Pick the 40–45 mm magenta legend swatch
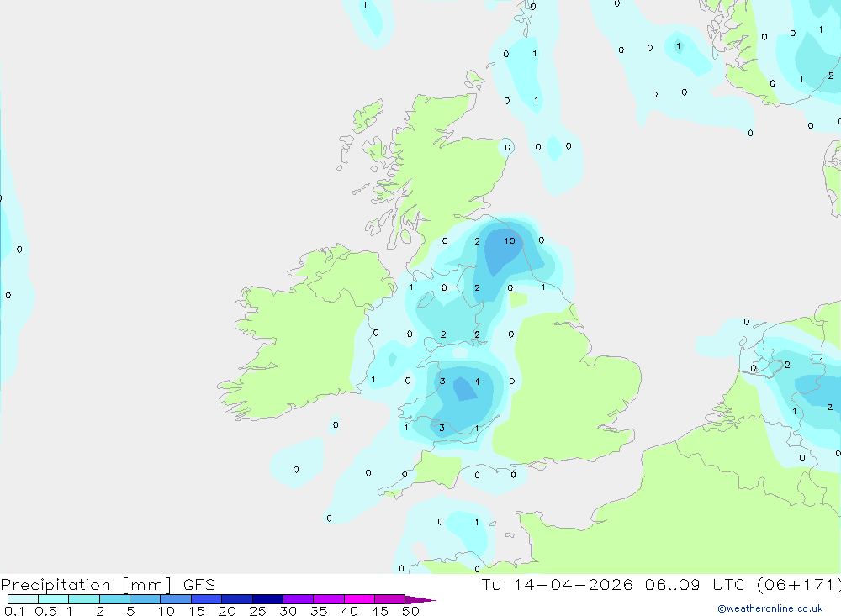Screen dimensions: 841x616 tap(359, 599)
